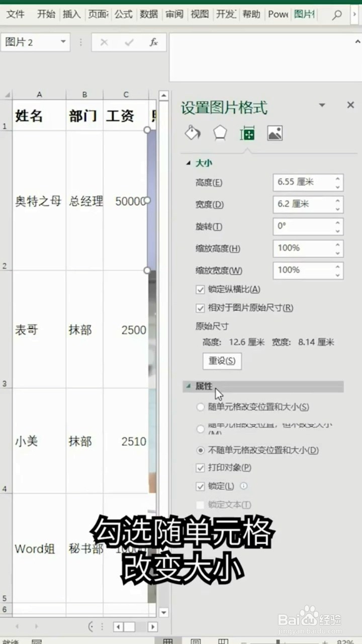The image size is (362, 644).
Task: Toggle 锁定纵横比 checkbox
Action: coord(200,290)
